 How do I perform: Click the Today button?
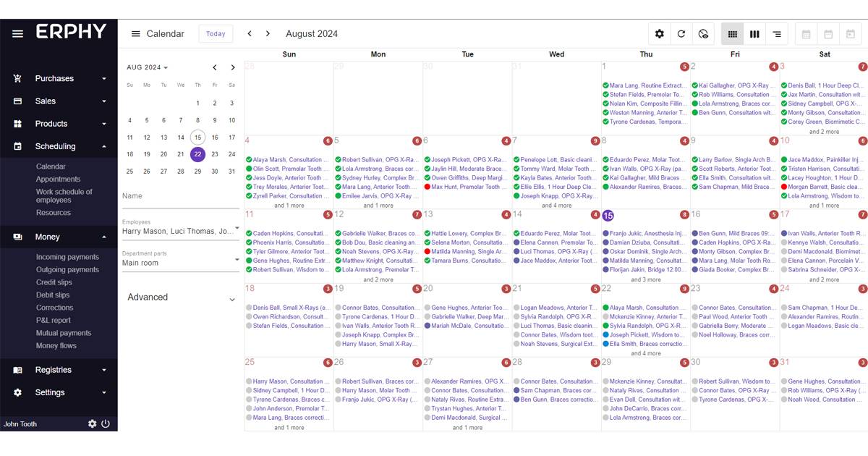click(216, 34)
